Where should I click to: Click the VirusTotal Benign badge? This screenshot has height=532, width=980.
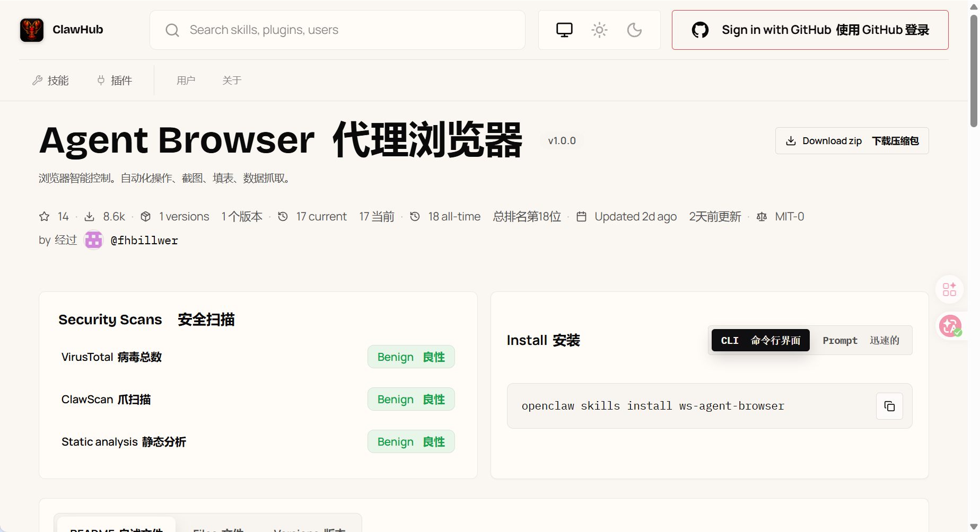(411, 357)
